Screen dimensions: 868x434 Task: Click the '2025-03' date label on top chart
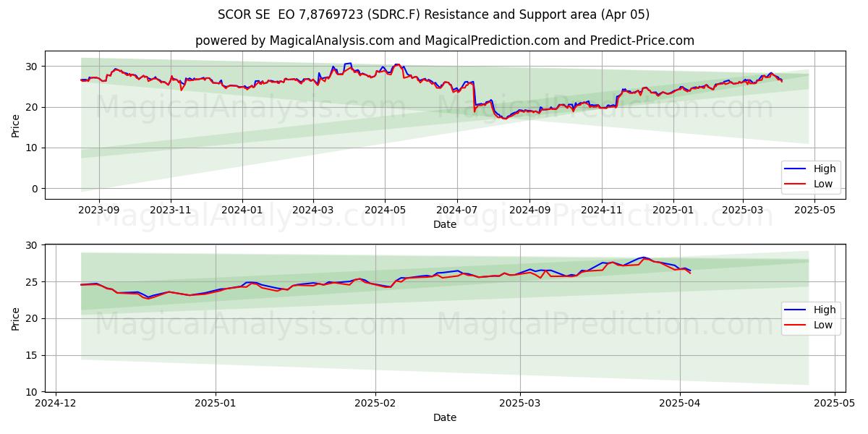coord(742,210)
